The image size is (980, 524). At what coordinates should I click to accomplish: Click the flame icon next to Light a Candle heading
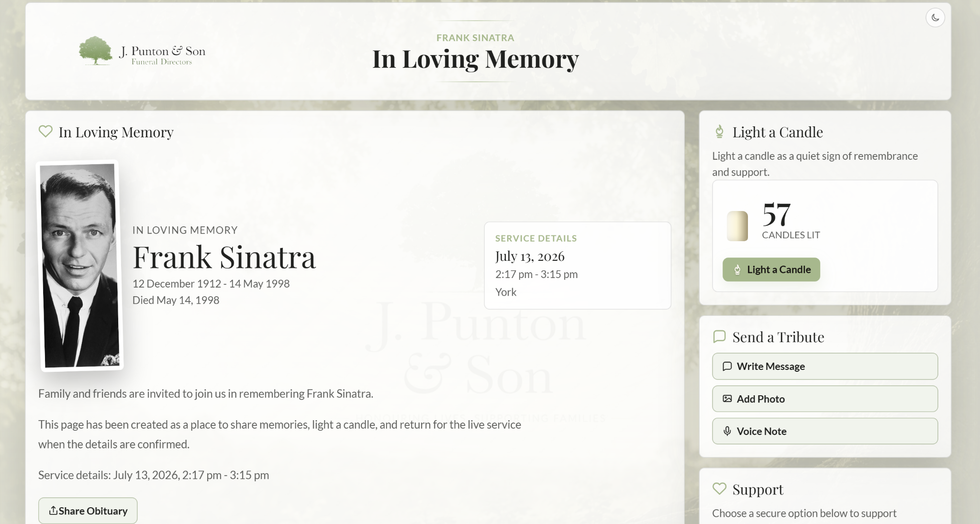coord(719,132)
